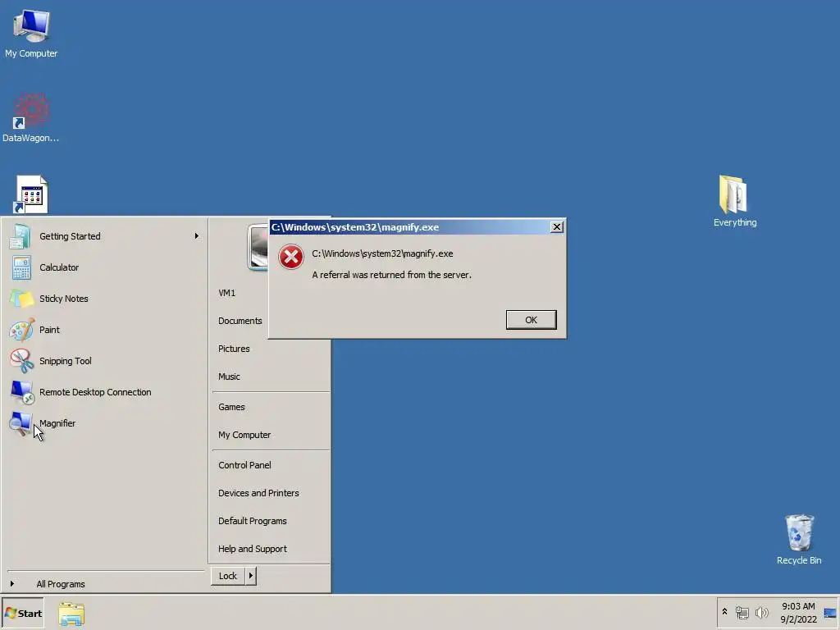This screenshot has height=630, width=840.
Task: Select the unlabeled shortcut icon below DataWagon
Action: (x=31, y=194)
